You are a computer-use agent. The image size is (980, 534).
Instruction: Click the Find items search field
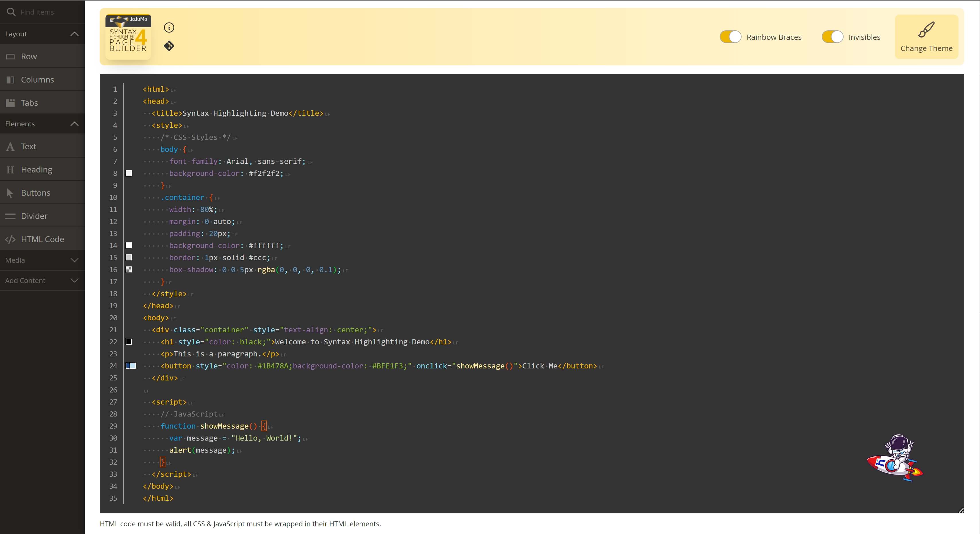point(50,12)
